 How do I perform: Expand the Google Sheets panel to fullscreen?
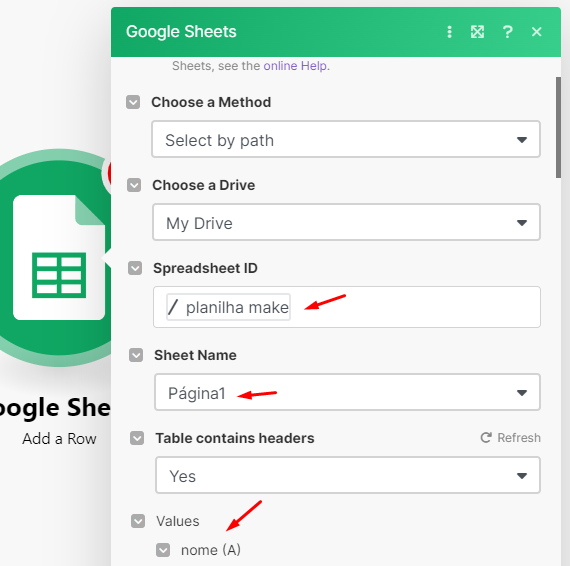click(x=477, y=32)
